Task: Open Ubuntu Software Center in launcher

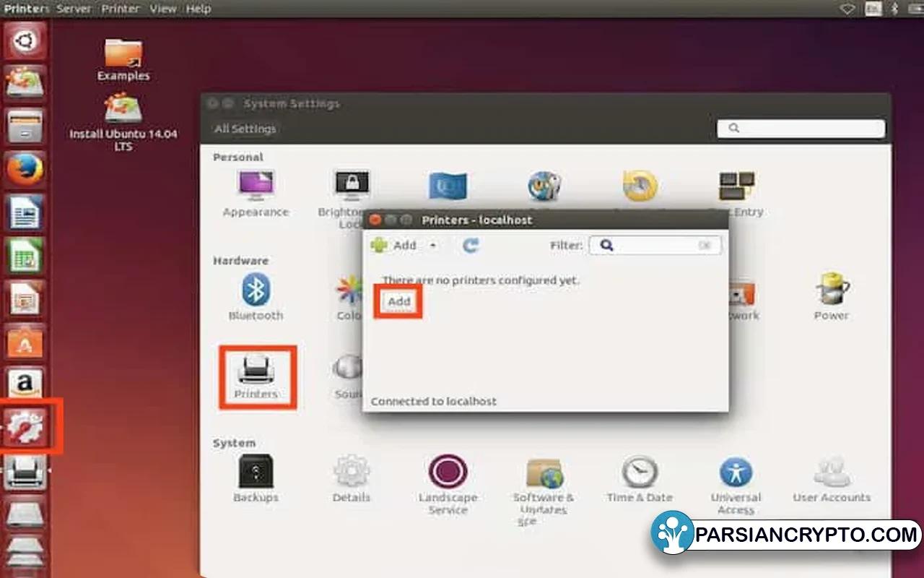Action: pos(26,342)
